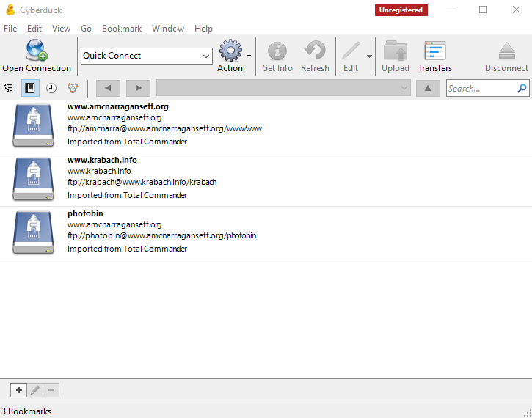Expand the path navigation dropdown
This screenshot has width=532, height=418.
(x=404, y=88)
